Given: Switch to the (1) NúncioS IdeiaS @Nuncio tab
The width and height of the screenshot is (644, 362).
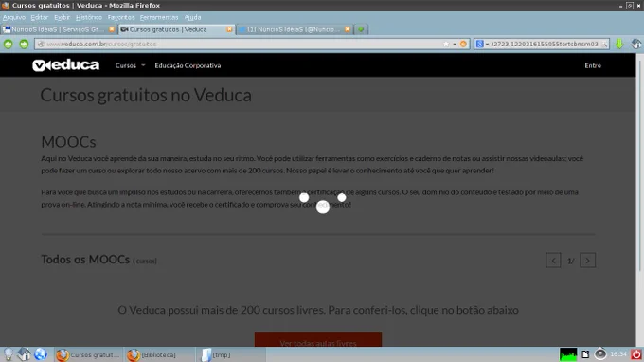Looking at the screenshot, I should point(295,29).
